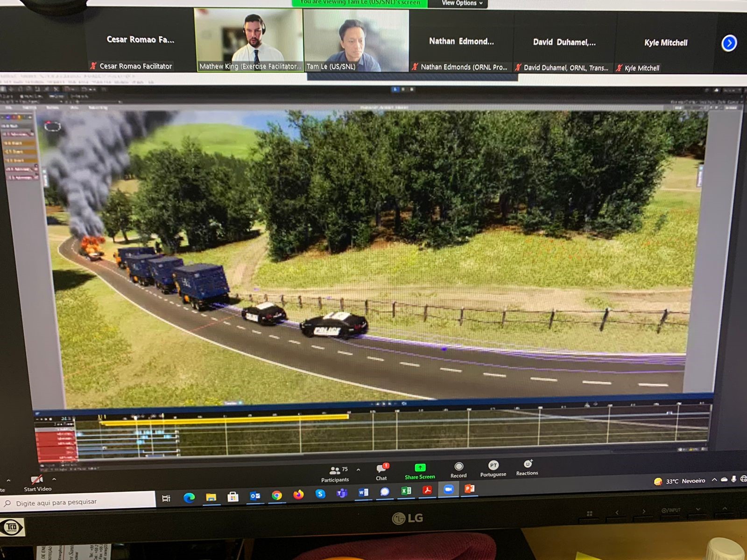Image resolution: width=747 pixels, height=560 pixels.
Task: Show next participants with blue arrow
Action: coord(729,43)
